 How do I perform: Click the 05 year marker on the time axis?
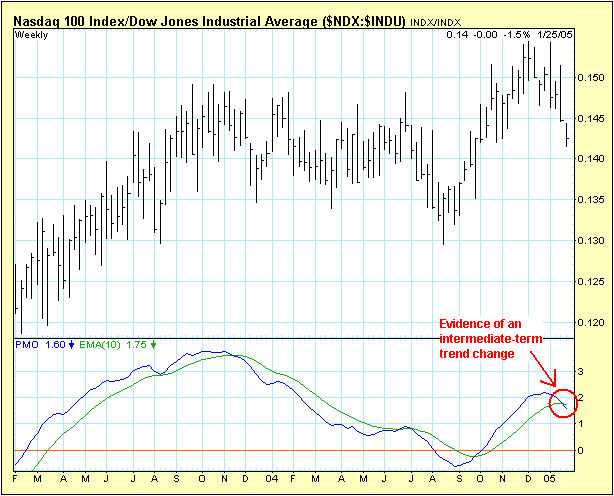click(x=551, y=477)
